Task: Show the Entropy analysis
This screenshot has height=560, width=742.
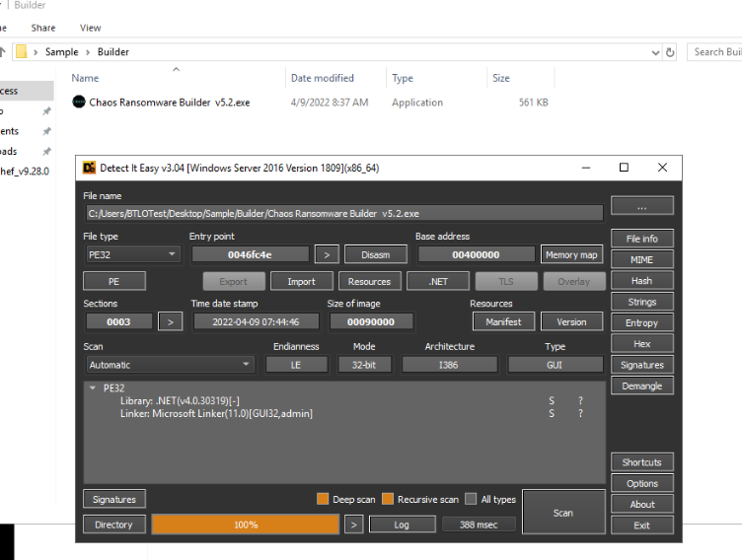Action: click(x=641, y=323)
